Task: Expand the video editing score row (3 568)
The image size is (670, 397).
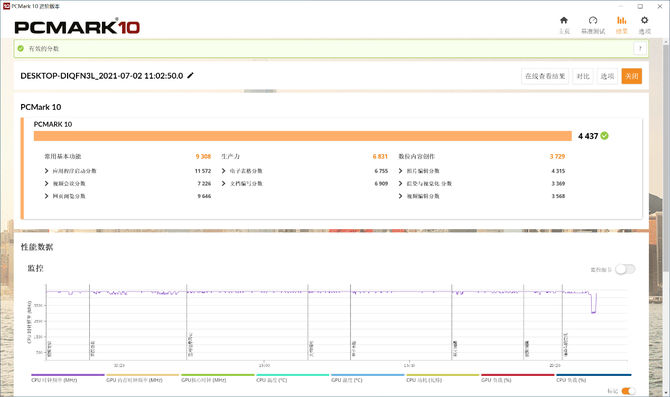Action: (x=482, y=196)
